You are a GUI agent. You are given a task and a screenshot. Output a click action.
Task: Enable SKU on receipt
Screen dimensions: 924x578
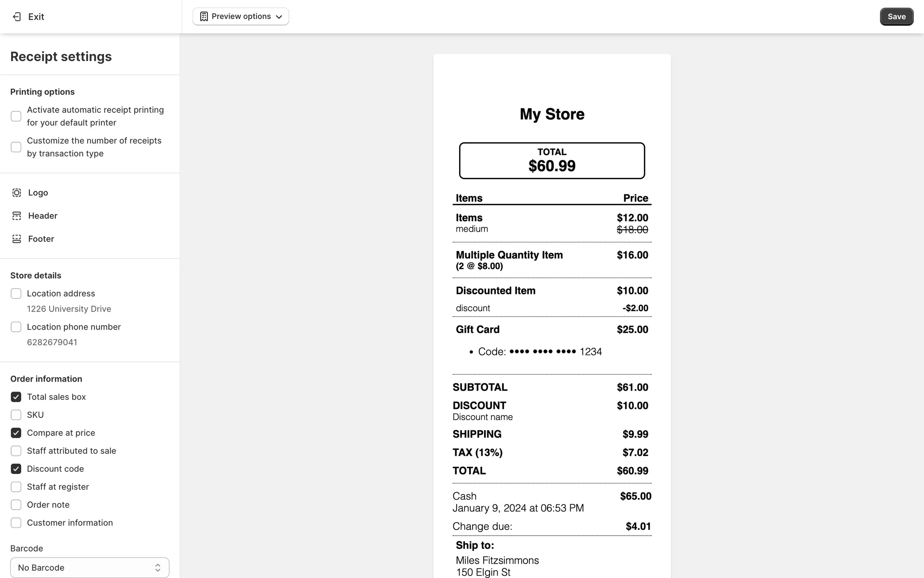pyautogui.click(x=16, y=415)
